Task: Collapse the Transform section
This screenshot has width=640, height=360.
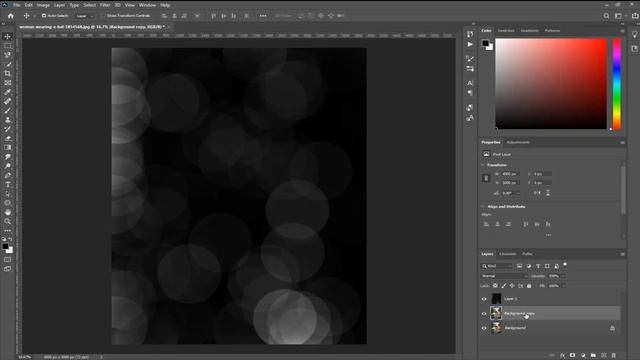Action: coord(482,165)
